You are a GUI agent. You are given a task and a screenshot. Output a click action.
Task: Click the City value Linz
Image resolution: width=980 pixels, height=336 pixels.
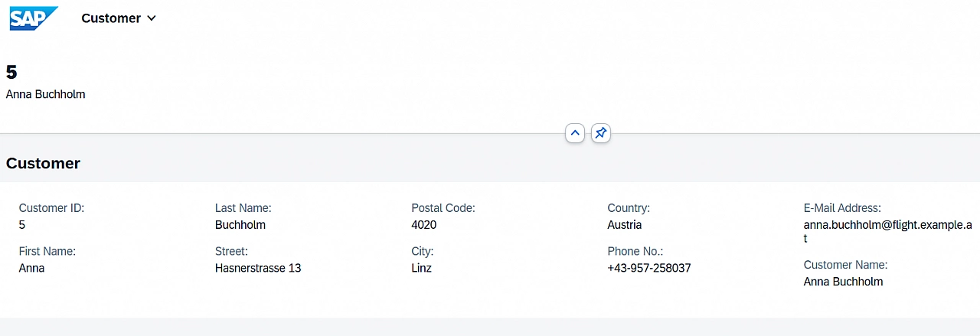coord(421,268)
